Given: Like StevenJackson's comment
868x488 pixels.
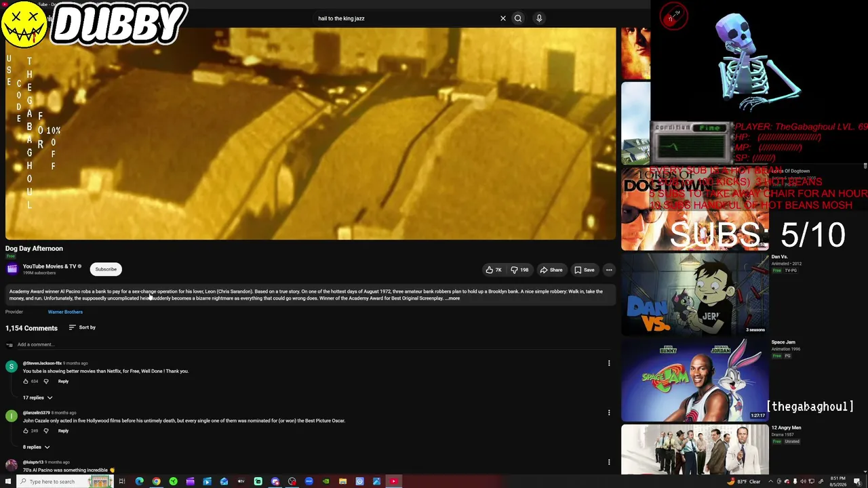Looking at the screenshot, I should (26, 382).
